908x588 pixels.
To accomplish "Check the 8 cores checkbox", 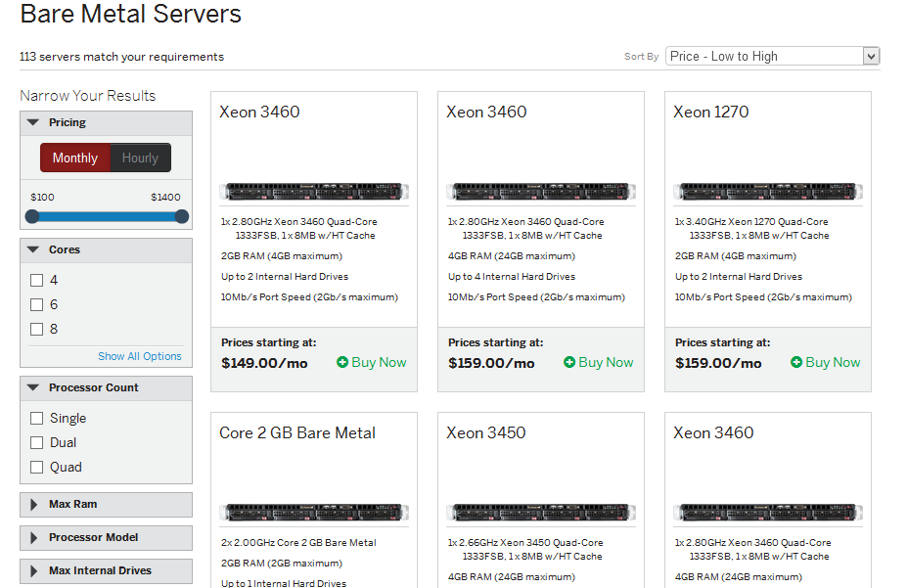I will [36, 329].
